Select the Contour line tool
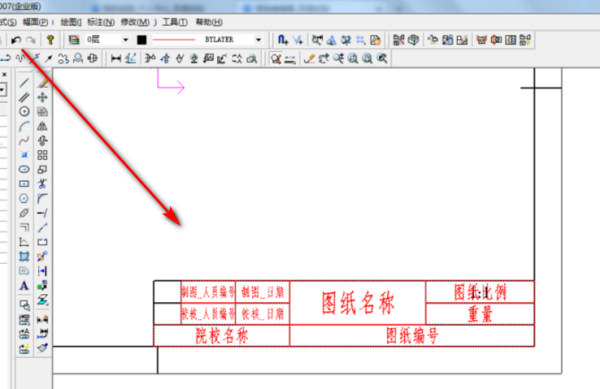This screenshot has height=389, width=600. [x=24, y=242]
